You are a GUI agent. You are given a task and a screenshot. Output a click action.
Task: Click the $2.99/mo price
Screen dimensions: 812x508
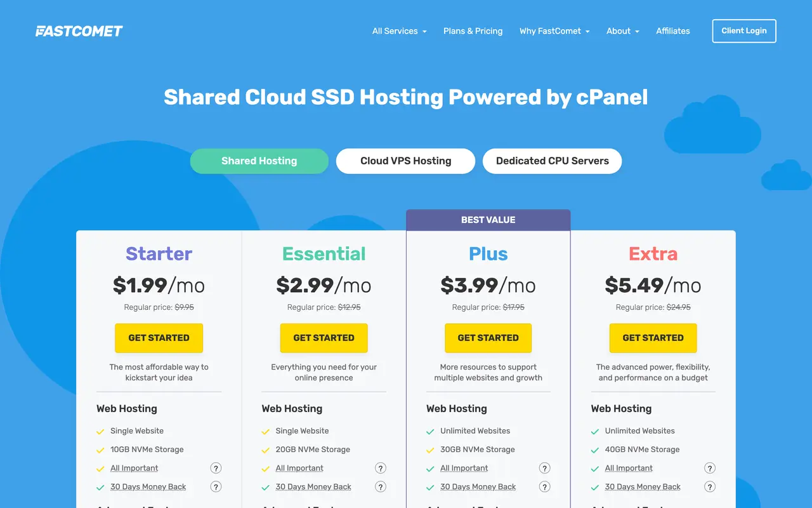pyautogui.click(x=324, y=285)
